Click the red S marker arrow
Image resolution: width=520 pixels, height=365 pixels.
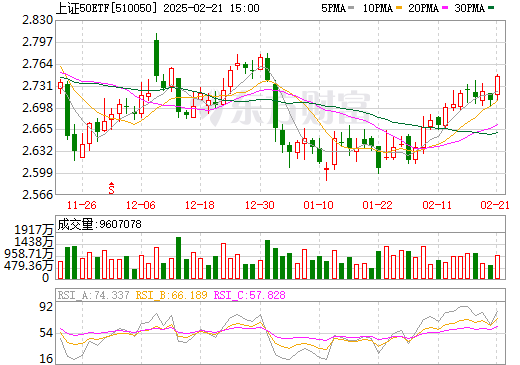[112, 188]
